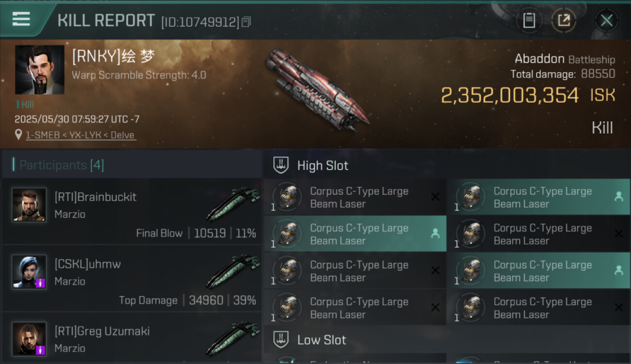The height and width of the screenshot is (364, 631).
Task: Click the Low Slot section header
Action: click(321, 340)
